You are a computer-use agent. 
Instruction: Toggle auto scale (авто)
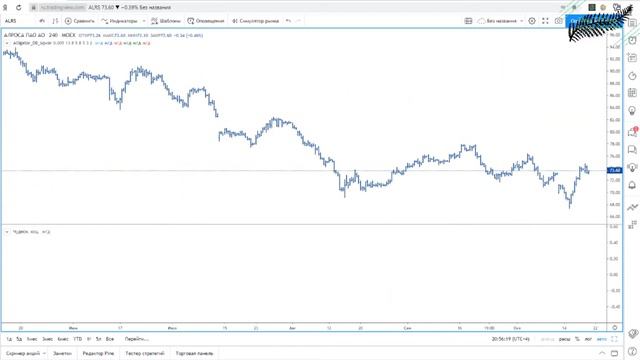pos(602,339)
